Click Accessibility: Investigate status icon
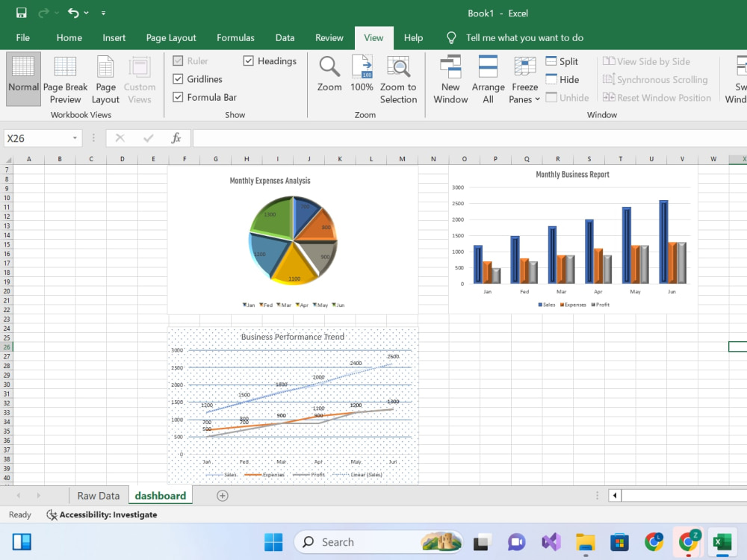This screenshot has width=747, height=560. click(x=52, y=514)
